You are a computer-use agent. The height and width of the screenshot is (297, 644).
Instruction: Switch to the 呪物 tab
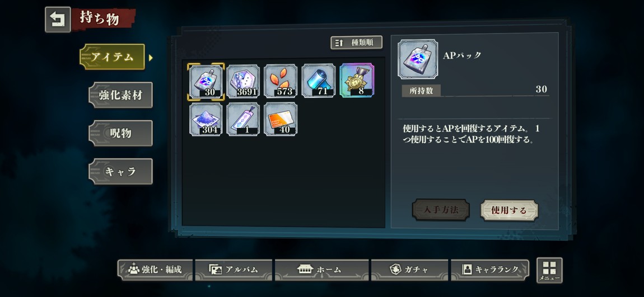(x=120, y=133)
